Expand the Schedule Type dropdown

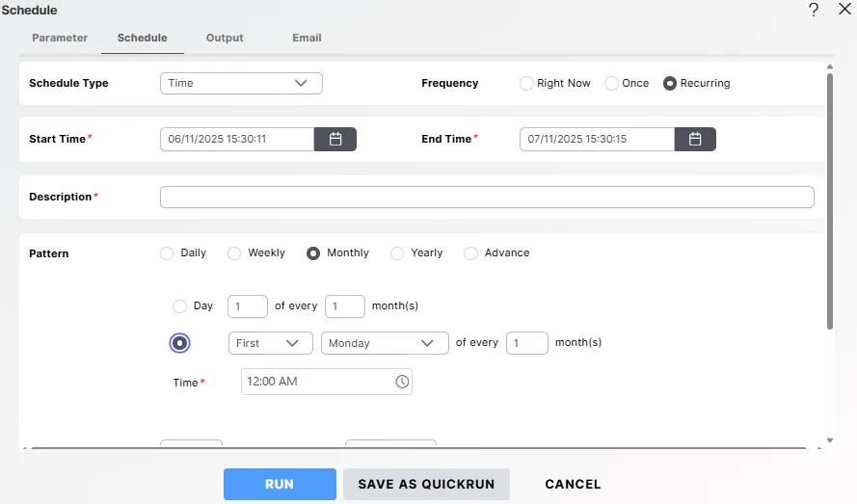(x=241, y=84)
